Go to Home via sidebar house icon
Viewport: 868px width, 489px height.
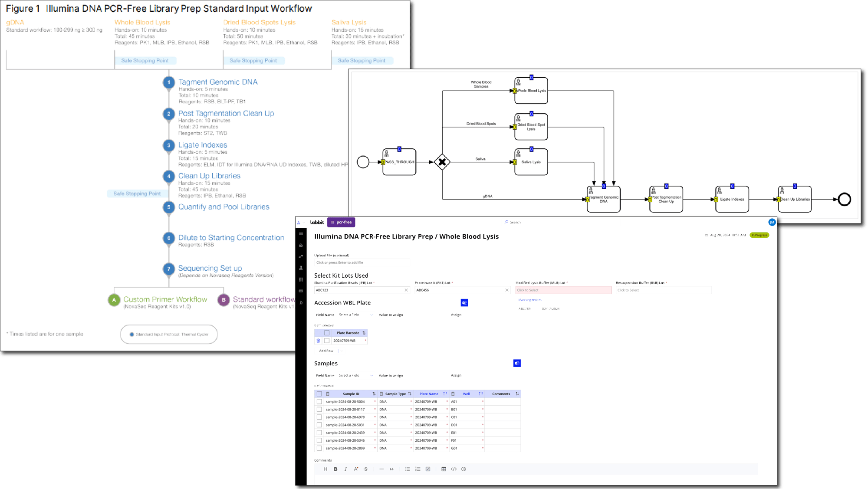tap(301, 245)
